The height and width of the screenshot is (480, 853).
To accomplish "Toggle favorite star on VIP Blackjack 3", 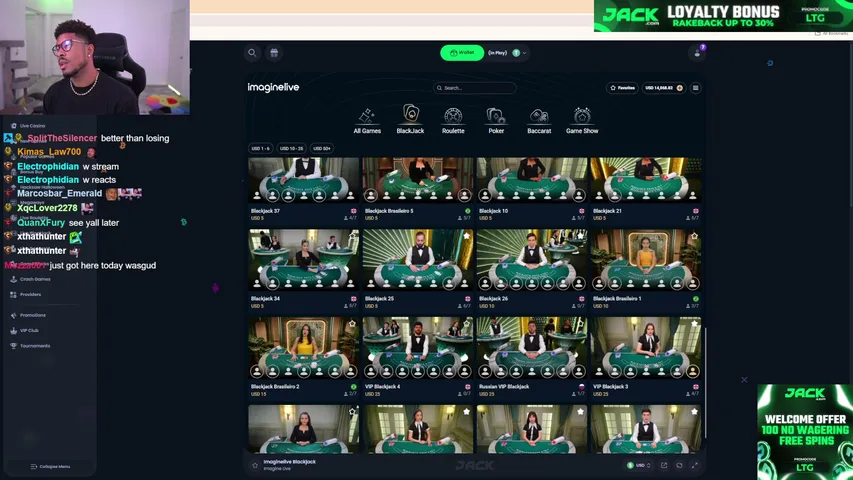I will tap(694, 323).
